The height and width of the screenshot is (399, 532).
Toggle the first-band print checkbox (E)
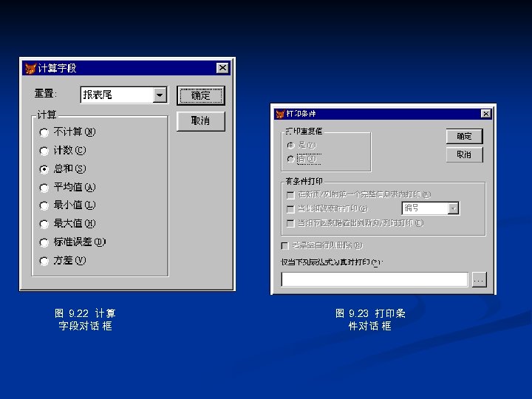(x=290, y=195)
